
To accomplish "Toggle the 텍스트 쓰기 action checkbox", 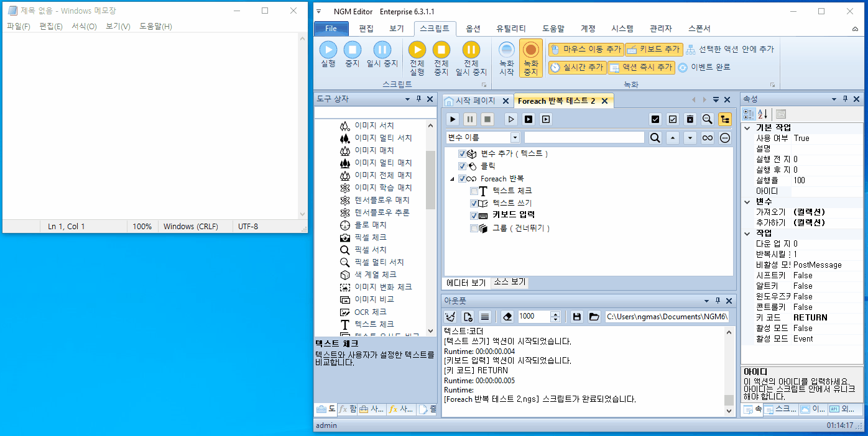I will pos(474,203).
